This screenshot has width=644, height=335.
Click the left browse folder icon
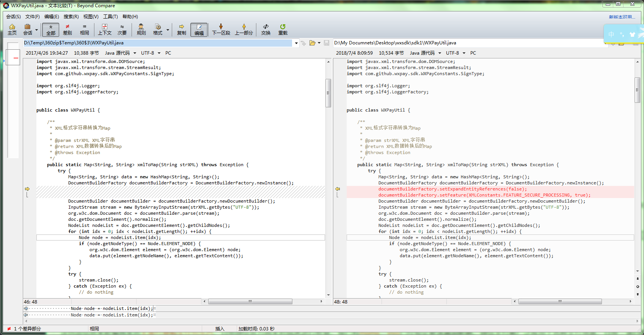click(x=313, y=43)
